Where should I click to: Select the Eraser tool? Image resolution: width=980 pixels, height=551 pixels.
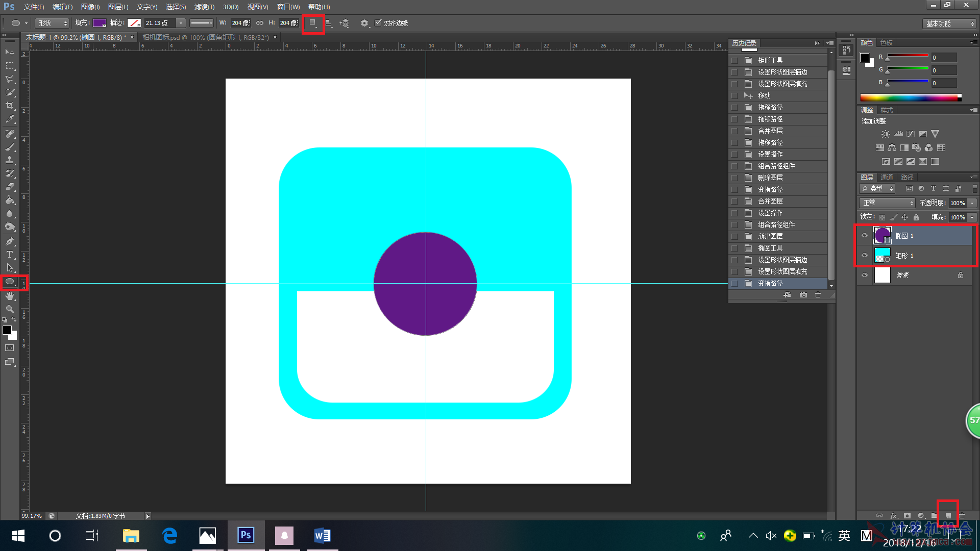pyautogui.click(x=10, y=187)
